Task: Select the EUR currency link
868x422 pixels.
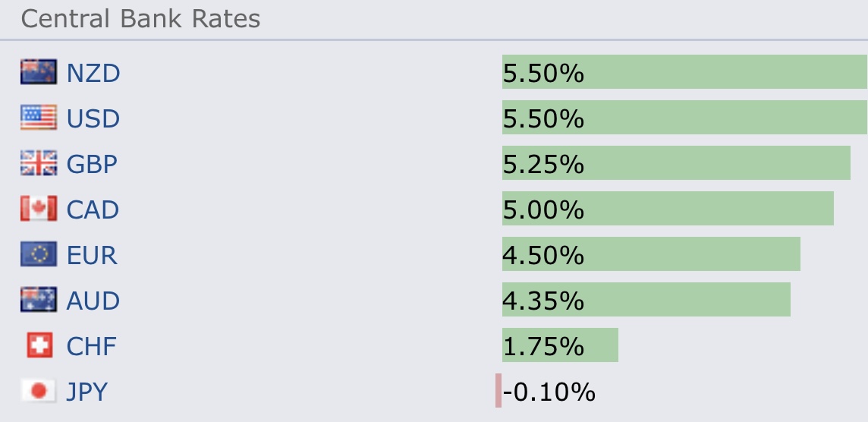Action: [x=92, y=256]
